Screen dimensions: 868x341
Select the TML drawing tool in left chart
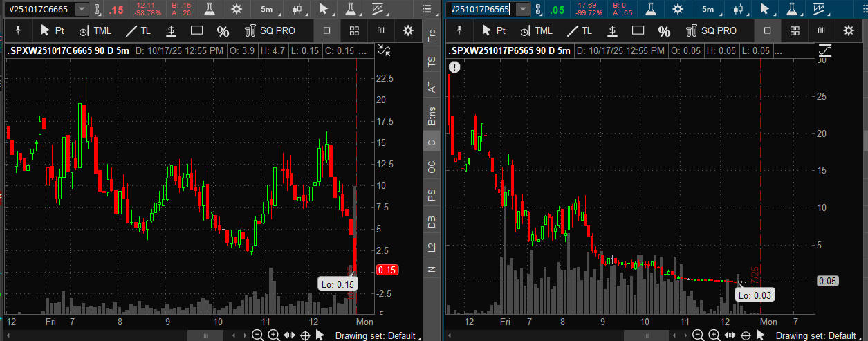point(94,30)
